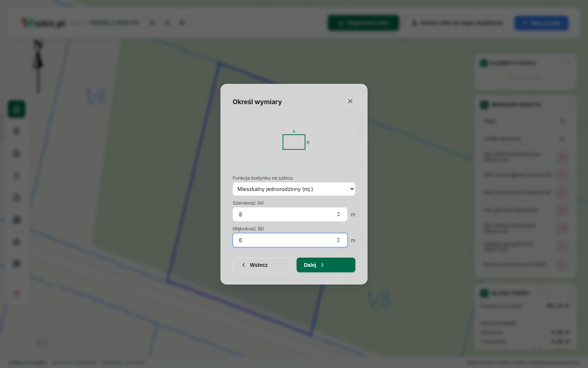The width and height of the screenshot is (588, 368).
Task: Decrease Szerokość (A) with the down arrow
Action: (x=338, y=216)
